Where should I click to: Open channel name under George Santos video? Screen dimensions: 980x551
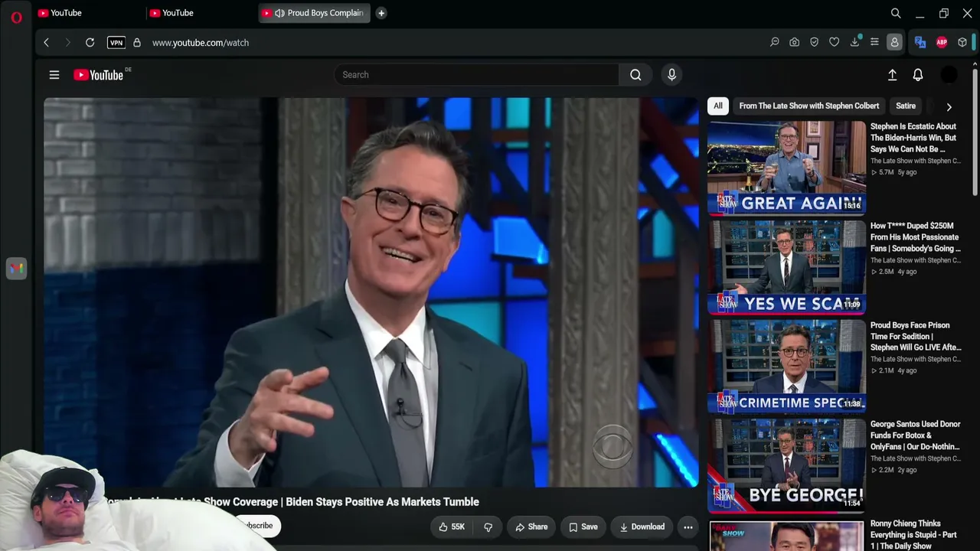tap(916, 458)
